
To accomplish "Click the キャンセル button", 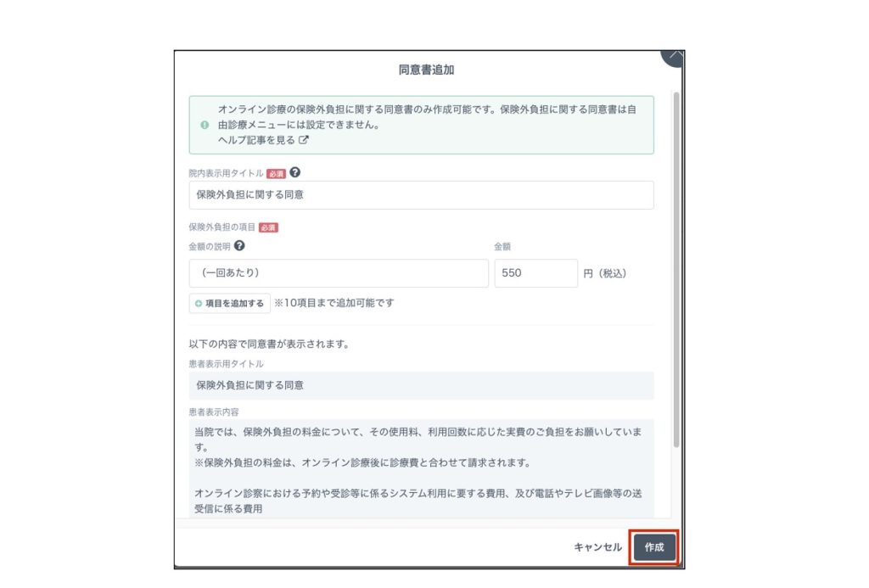I will 597,547.
